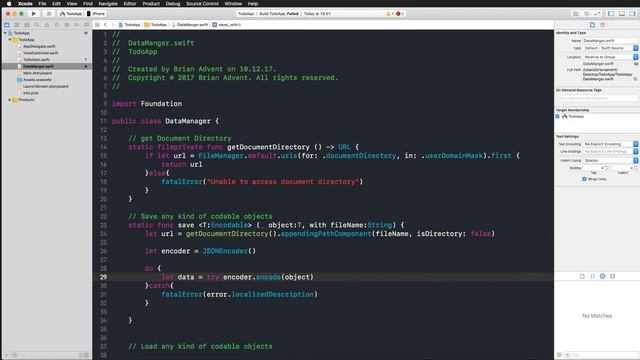Viewport: 640px width, 360px height.
Task: Open the Test navigator icon
Action: pyautogui.click(x=57, y=25)
